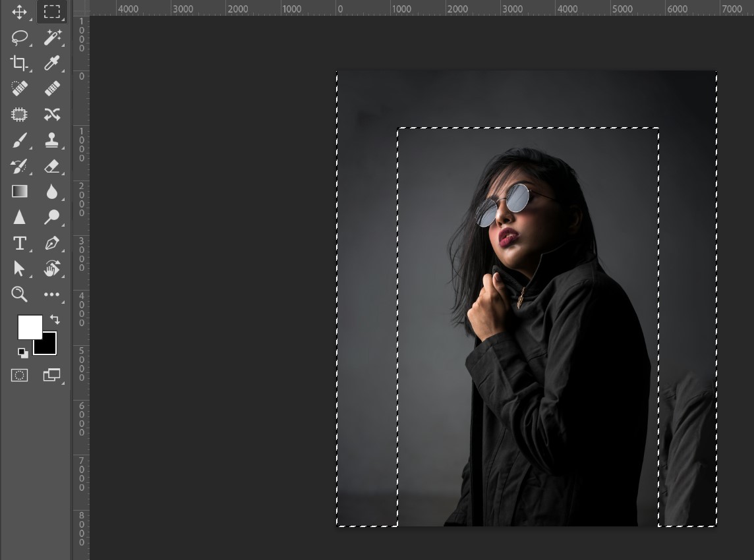The height and width of the screenshot is (560, 754).
Task: Select the Gradient tool
Action: pos(19,191)
